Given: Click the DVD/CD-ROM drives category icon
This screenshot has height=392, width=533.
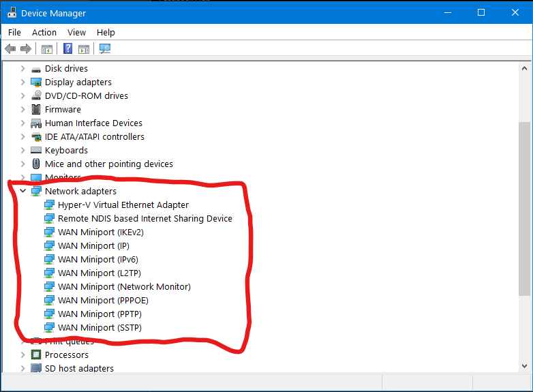Looking at the screenshot, I should (36, 95).
